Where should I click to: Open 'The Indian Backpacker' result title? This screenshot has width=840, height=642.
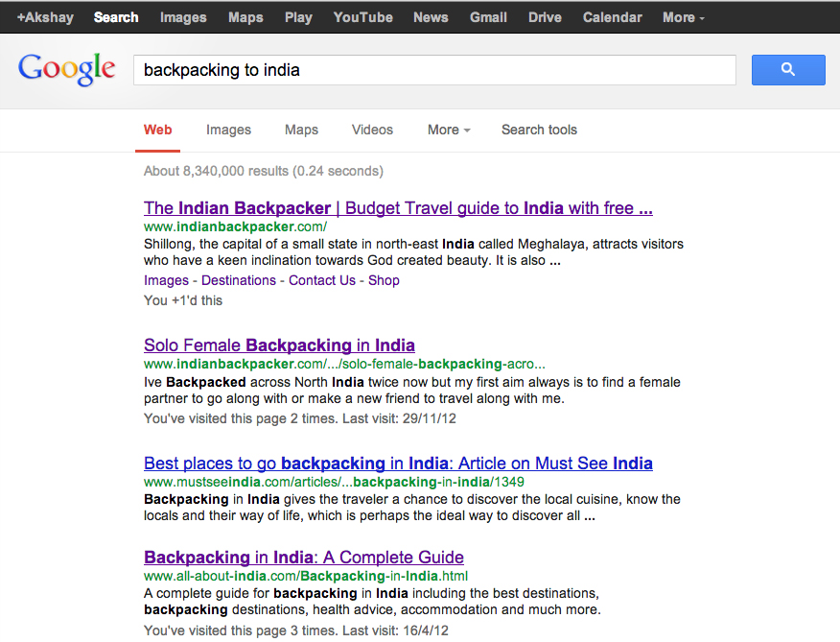tap(398, 208)
